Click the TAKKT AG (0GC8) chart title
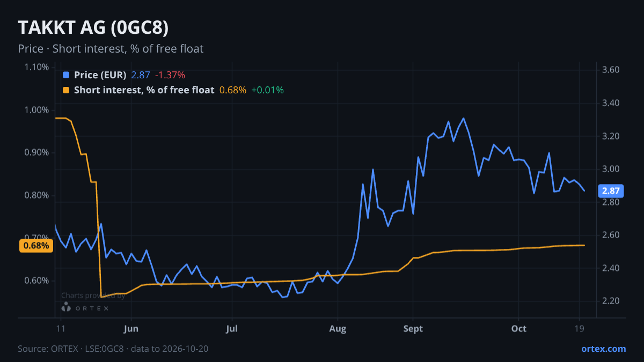The width and height of the screenshot is (644, 362). 93,27
